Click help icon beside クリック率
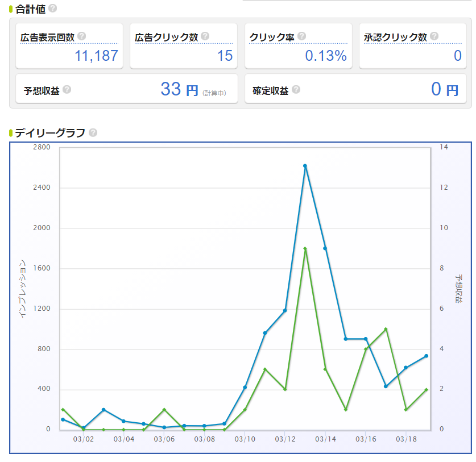The width and height of the screenshot is (476, 462). (x=301, y=36)
